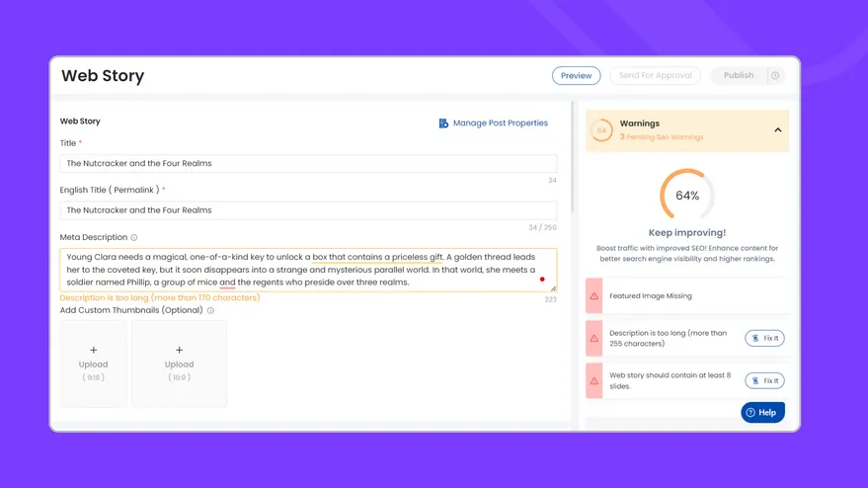Click Add Custom Thumbnails info icon
868x488 pixels.
coord(210,311)
